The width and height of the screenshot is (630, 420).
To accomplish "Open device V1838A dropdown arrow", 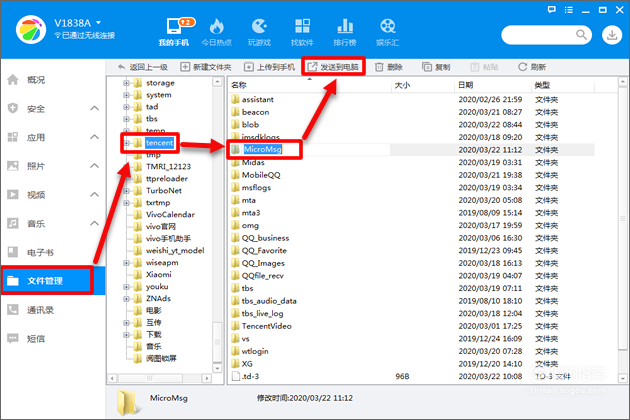I will (x=99, y=23).
